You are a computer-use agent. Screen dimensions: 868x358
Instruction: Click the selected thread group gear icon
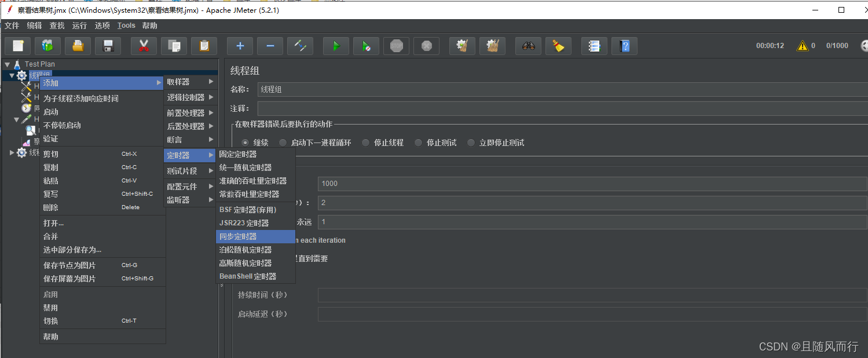(x=22, y=75)
